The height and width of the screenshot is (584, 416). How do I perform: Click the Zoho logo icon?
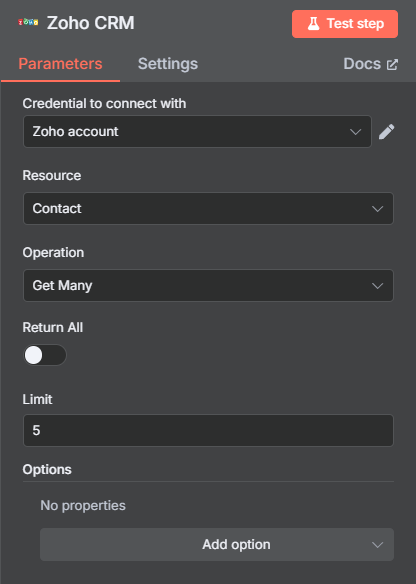tap(28, 23)
